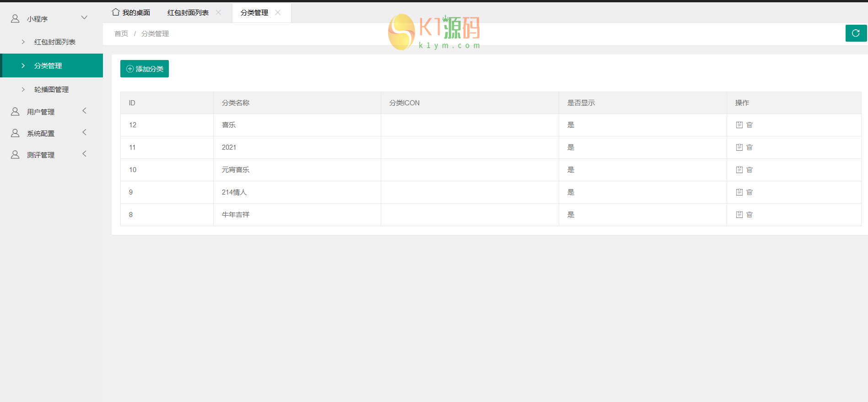Delete the 喜乐 category via trash icon
Screen dimensions: 868x402
(749, 125)
